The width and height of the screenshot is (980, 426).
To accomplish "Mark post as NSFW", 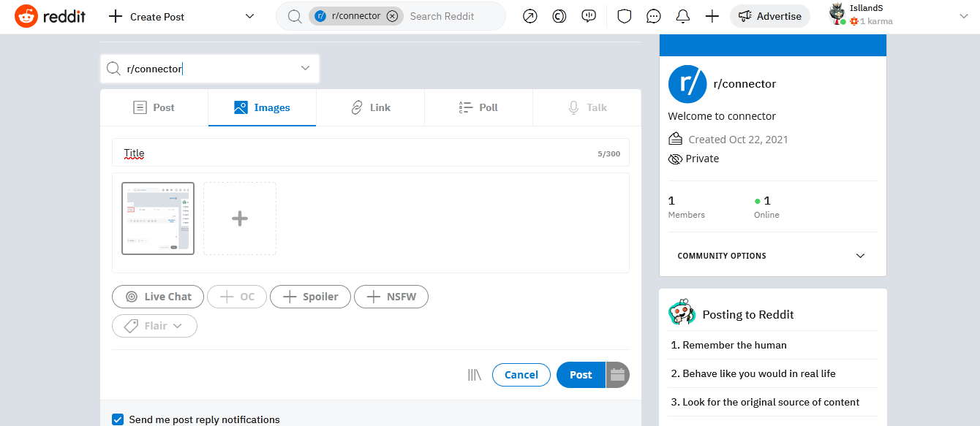I will coord(391,297).
